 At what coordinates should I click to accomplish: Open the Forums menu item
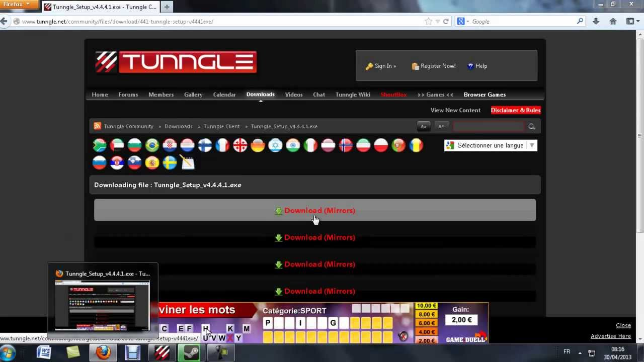(128, 95)
